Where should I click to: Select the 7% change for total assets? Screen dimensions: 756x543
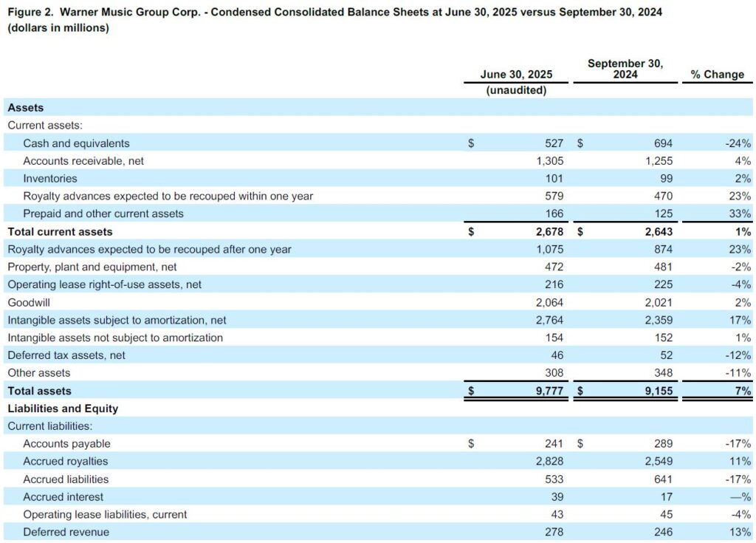coord(743,391)
